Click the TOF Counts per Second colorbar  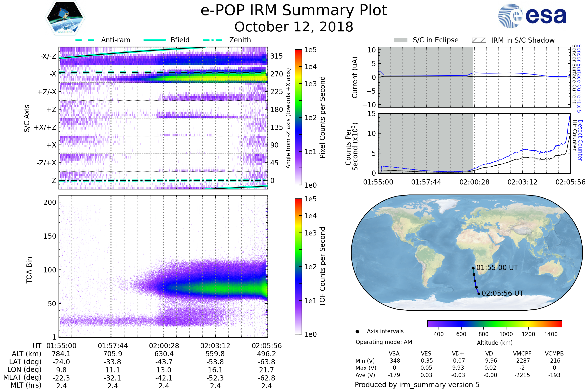298,266
